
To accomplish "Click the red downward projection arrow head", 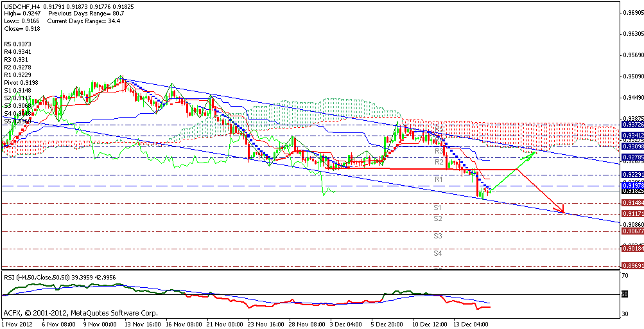I will pos(562,209).
